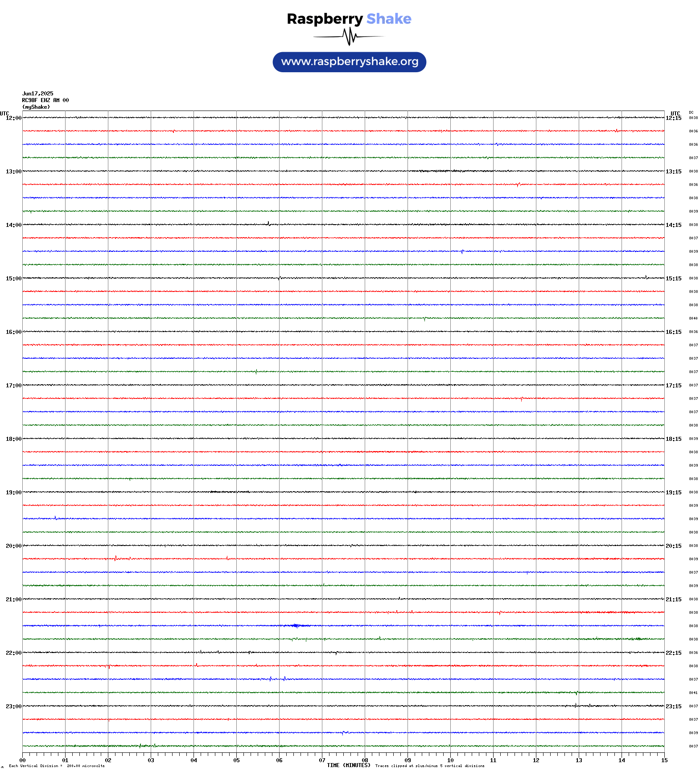
Task: Click minute tick label 07 on bottom axis
Action: 322,760
